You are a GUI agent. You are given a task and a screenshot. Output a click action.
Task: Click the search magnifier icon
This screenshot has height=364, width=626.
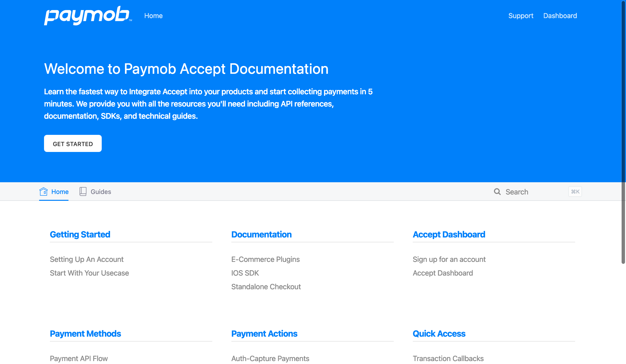coord(497,192)
